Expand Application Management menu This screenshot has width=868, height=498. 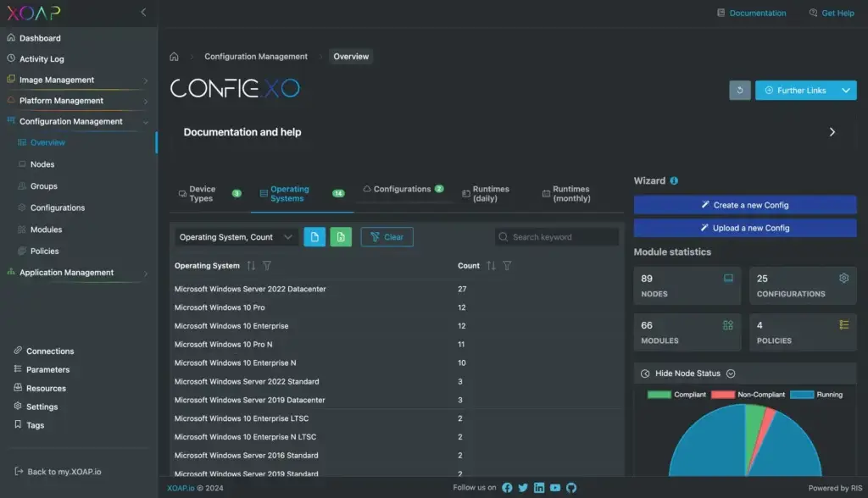77,272
